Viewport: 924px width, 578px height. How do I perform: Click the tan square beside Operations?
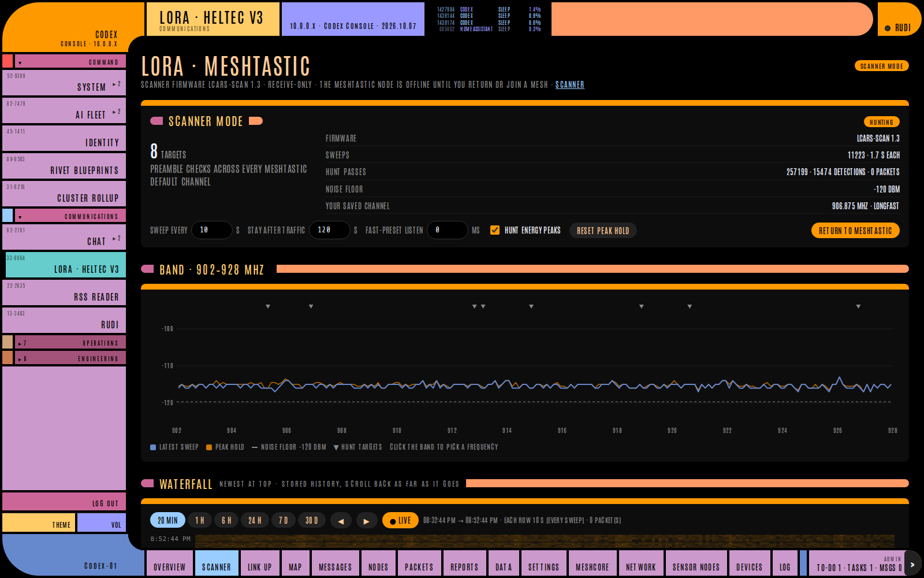point(8,342)
